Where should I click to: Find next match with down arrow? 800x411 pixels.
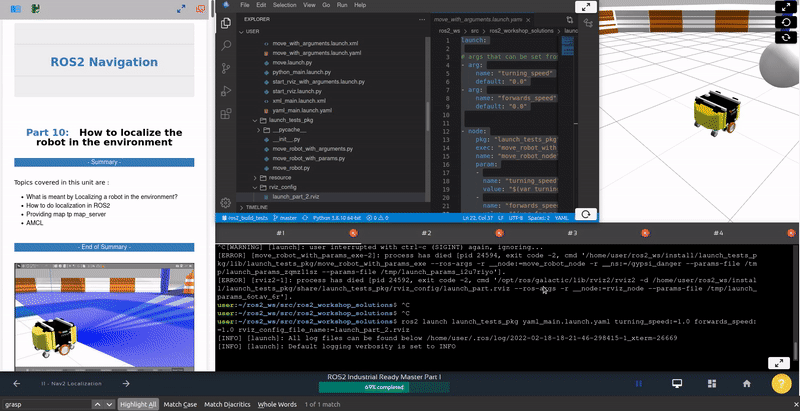pos(109,404)
